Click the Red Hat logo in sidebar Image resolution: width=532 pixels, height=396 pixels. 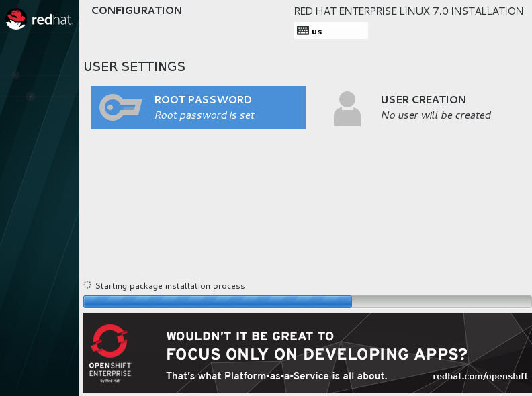39,19
